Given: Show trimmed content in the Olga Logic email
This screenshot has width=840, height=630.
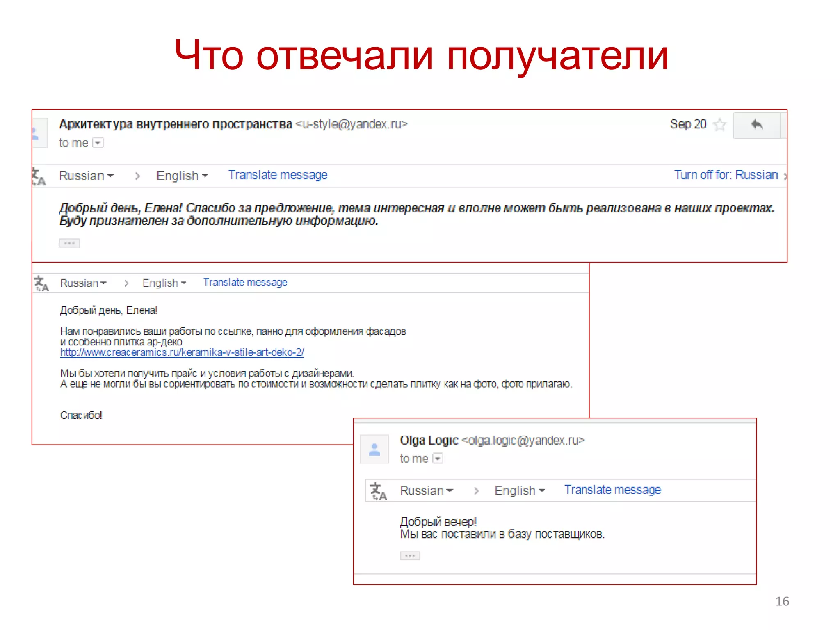Looking at the screenshot, I should pyautogui.click(x=410, y=556).
